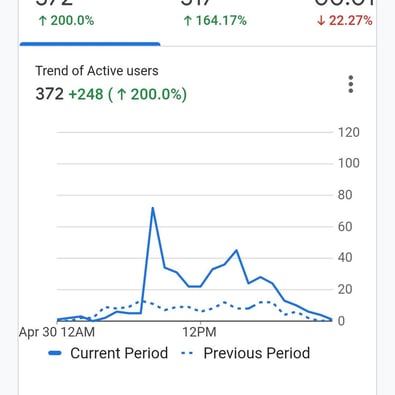Click the up arrow inside the 200.0% parentheses
The width and height of the screenshot is (395, 395).
coord(121,94)
